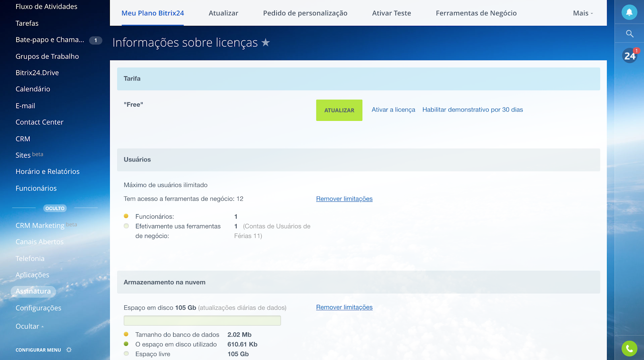Open Canais Abertos menu item
This screenshot has width=644, height=360.
[x=39, y=242]
